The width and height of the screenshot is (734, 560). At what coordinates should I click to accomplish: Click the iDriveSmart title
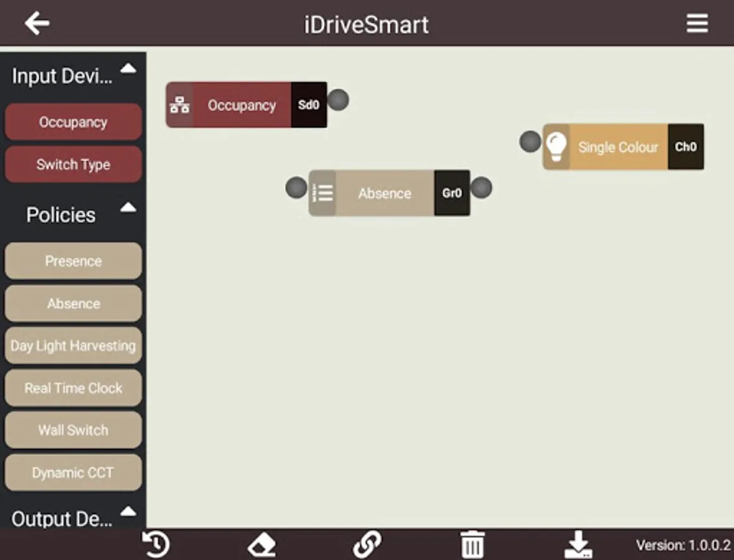367,24
